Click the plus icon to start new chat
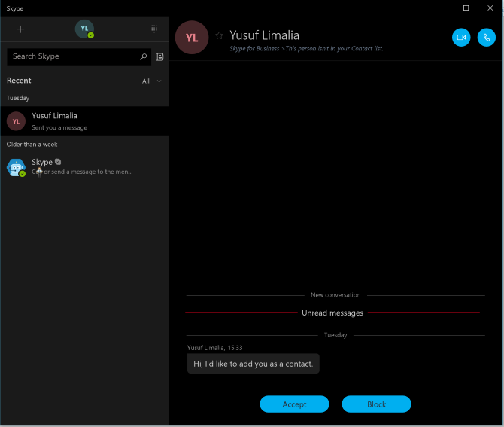The image size is (504, 427). click(20, 29)
